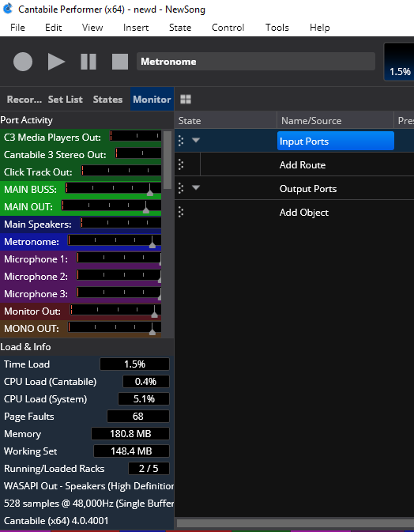Image resolution: width=414 pixels, height=532 pixels.
Task: Open the grid view layout icon
Action: click(186, 99)
